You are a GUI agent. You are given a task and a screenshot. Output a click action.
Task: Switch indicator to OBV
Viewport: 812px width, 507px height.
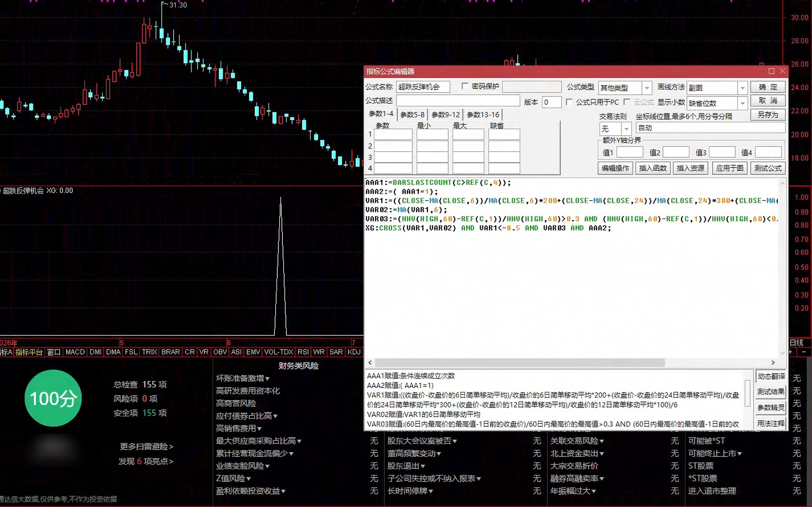(x=220, y=352)
